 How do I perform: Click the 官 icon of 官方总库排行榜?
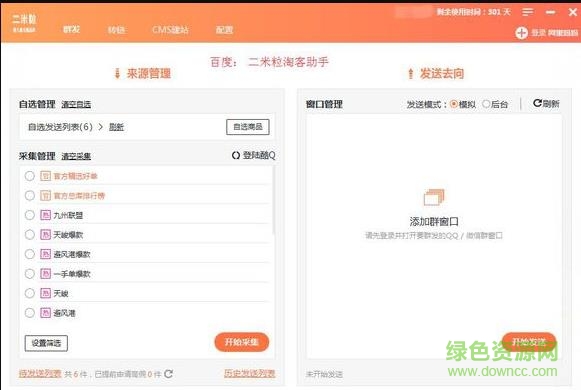45,196
